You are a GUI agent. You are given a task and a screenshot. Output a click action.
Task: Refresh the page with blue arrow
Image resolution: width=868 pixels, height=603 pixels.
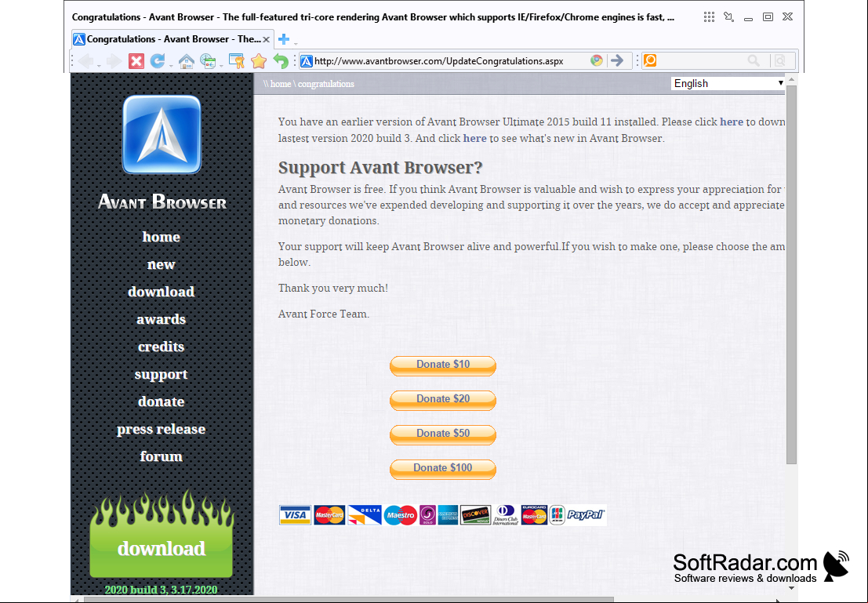pos(158,61)
